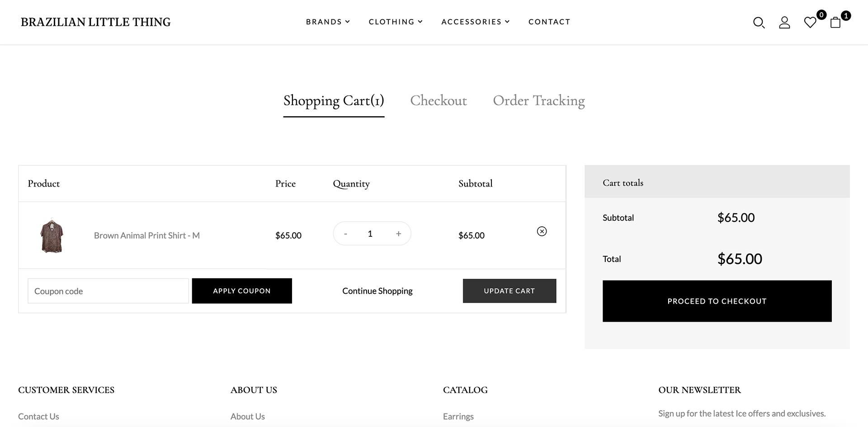Expand the Accessories dropdown menu
Image resolution: width=868 pixels, height=427 pixels.
click(x=476, y=22)
